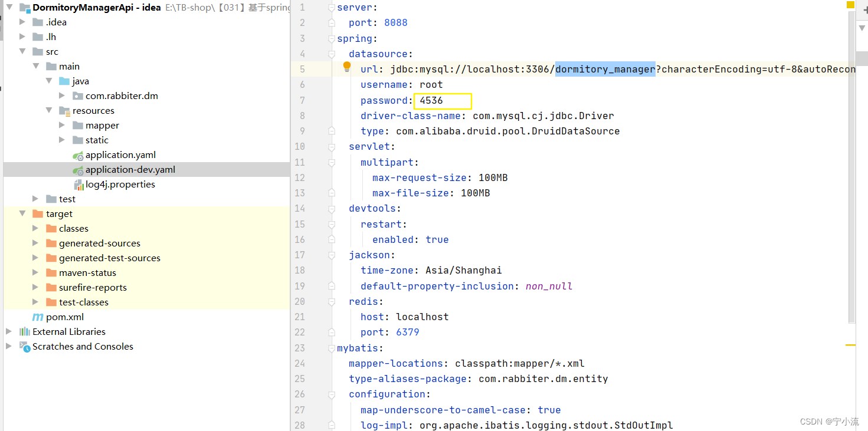Image resolution: width=868 pixels, height=431 pixels.
Task: Click the highlighted dormitory_manager database name
Action: coord(605,70)
